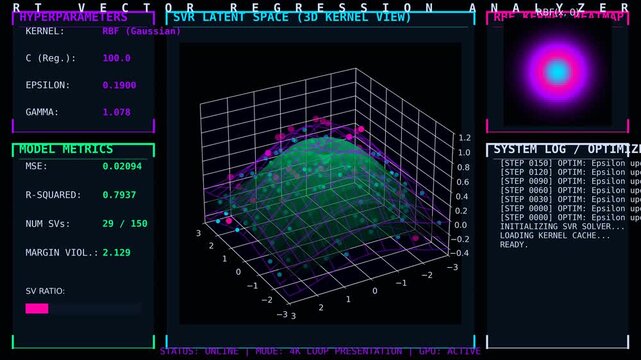The image size is (641, 360).
Task: Click the 0.4 tick on the vertical axis
Action: (462, 196)
